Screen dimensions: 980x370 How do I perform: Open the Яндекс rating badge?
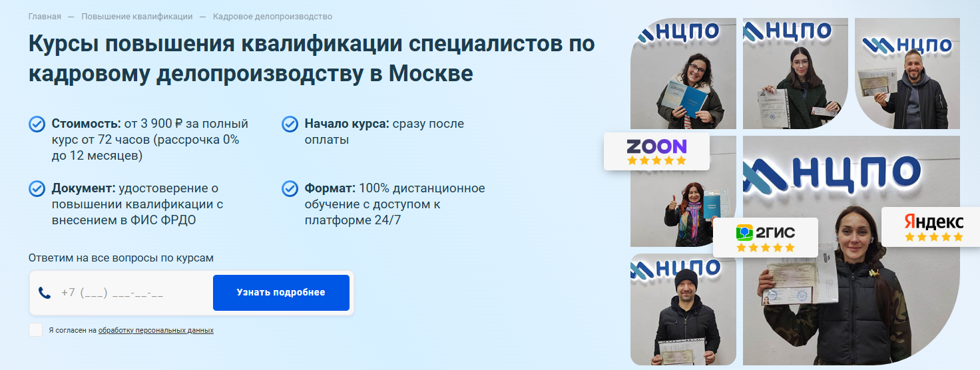click(933, 226)
